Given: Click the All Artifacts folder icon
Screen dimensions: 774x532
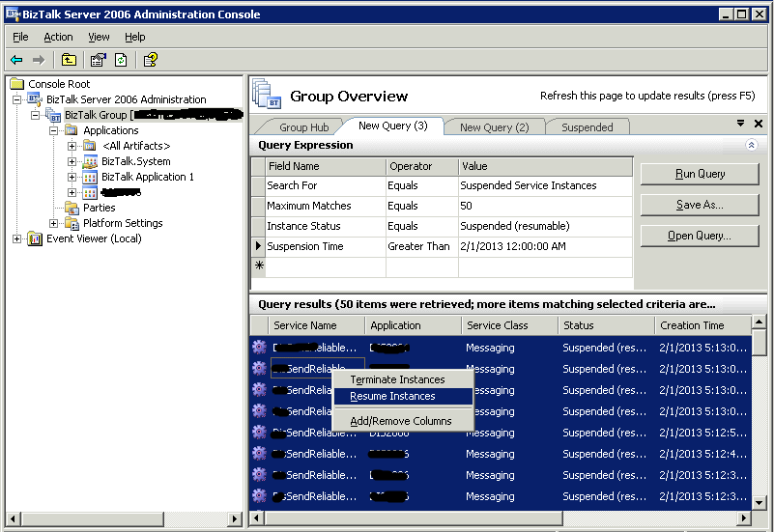Looking at the screenshot, I should pos(90,146).
